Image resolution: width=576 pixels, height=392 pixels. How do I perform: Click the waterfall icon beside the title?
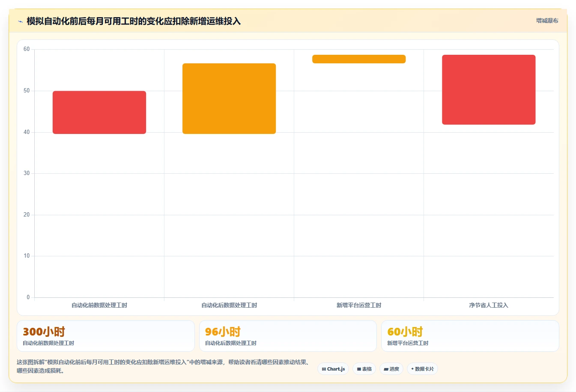tap(20, 21)
